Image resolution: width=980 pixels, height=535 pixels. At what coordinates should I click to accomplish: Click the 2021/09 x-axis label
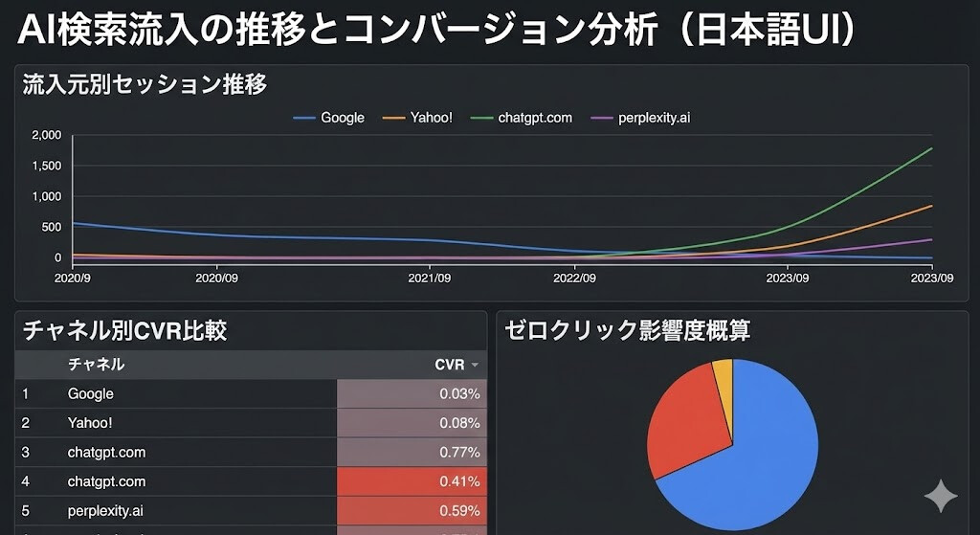tap(429, 279)
